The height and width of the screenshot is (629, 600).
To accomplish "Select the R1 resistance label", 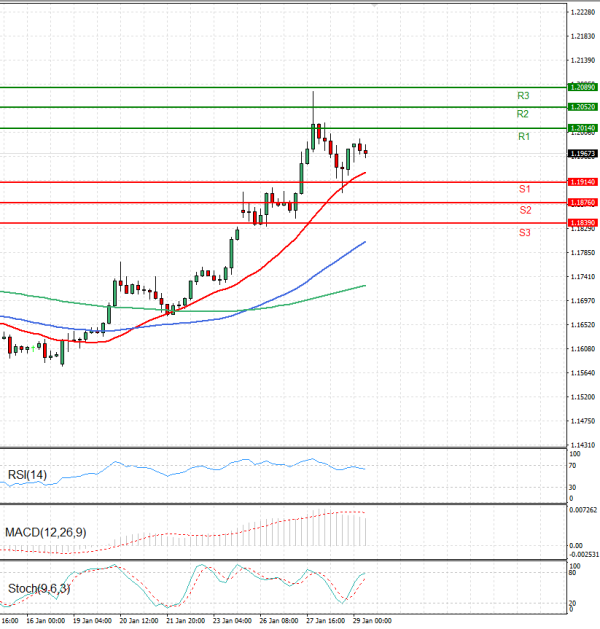I will coord(523,136).
